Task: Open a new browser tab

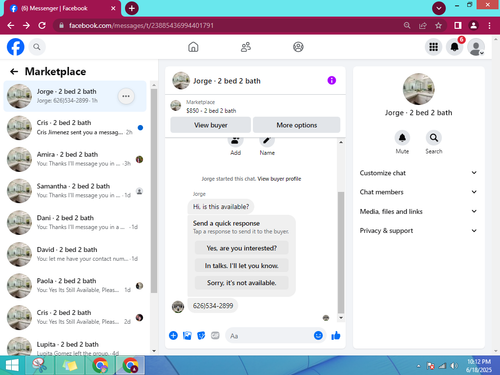Action: coord(132,8)
